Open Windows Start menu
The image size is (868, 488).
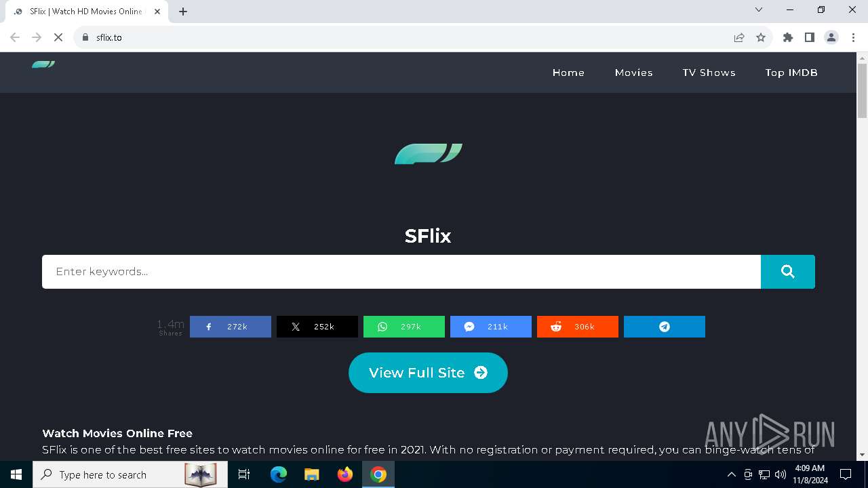(16, 474)
